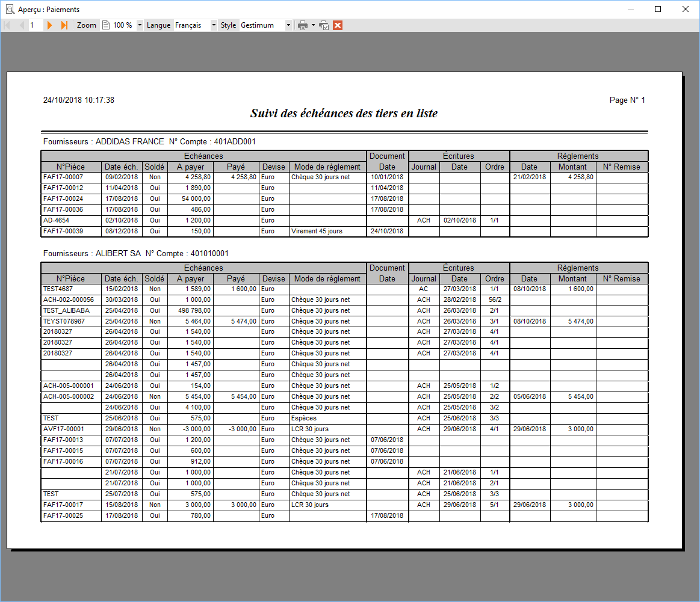Click amount 486,00 cell
Image resolution: width=700 pixels, height=602 pixels.
[x=191, y=209]
